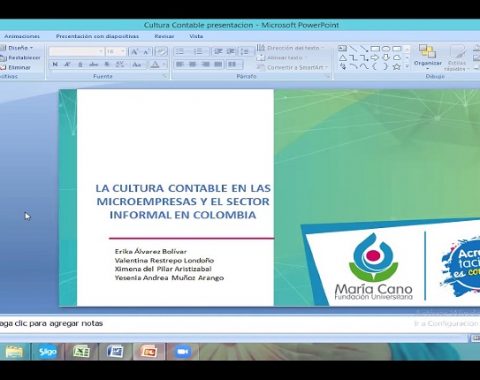This screenshot has height=380, width=480.
Task: Pick the rectangle shape in shapes gallery
Action: coord(375,49)
